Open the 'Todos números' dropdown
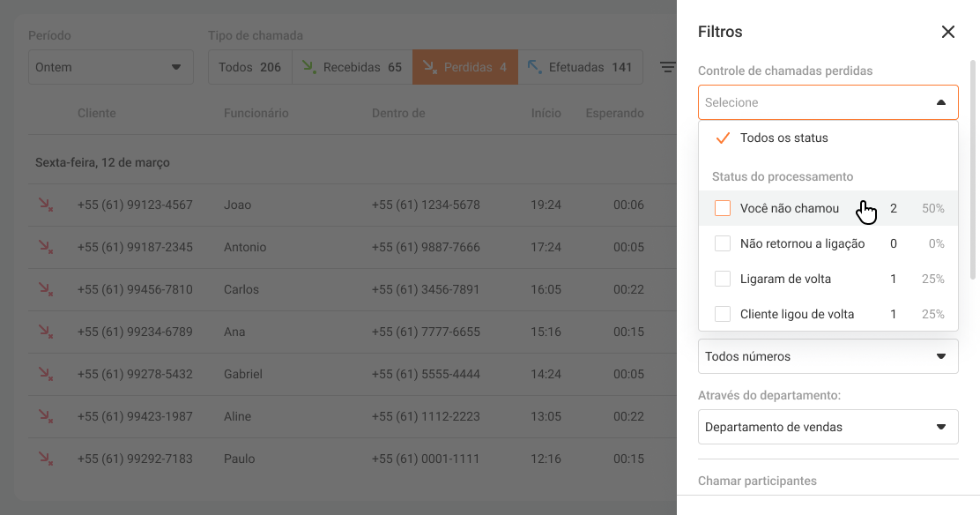Screen dimensions: 980x515 pos(828,356)
